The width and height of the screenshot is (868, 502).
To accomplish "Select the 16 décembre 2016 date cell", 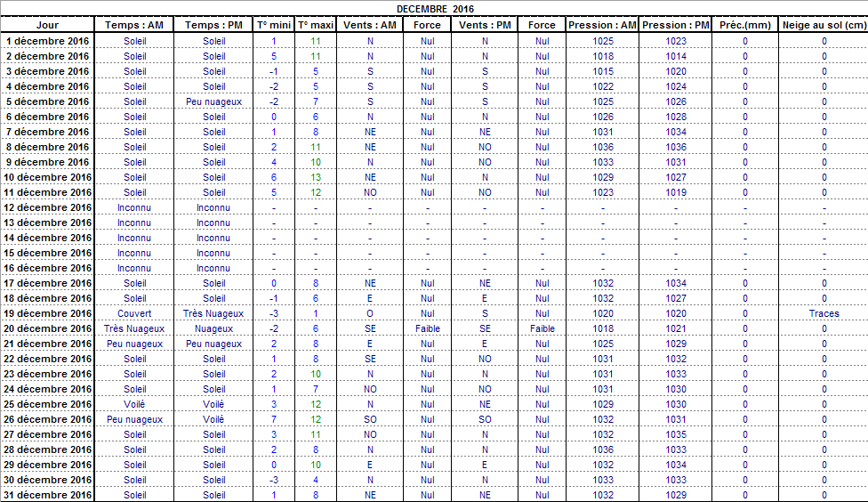I will coord(48,268).
